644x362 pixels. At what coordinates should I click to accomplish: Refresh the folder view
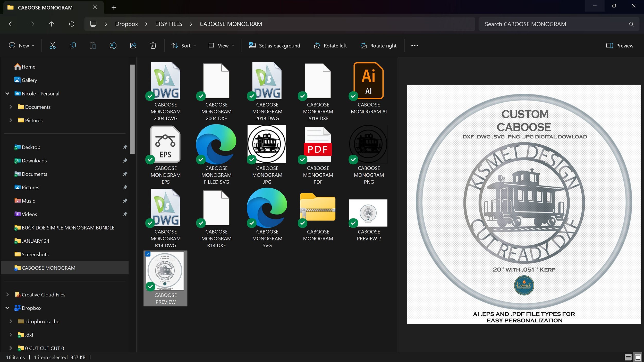coord(72,24)
